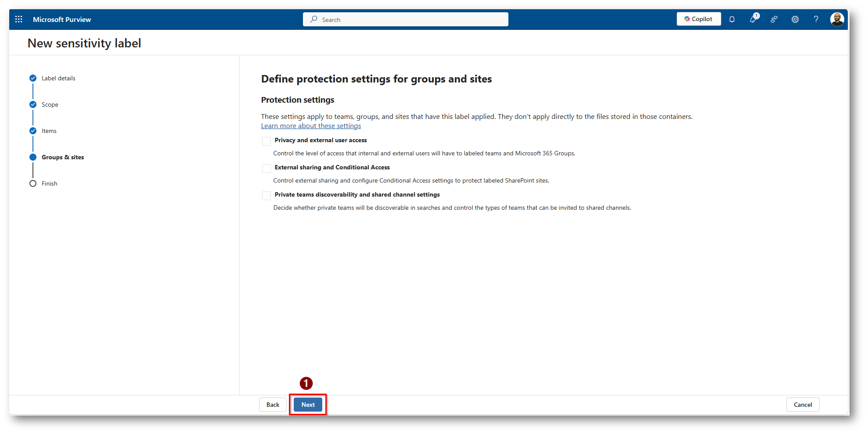This screenshot has width=868, height=434.
Task: Launch Copilot from the header
Action: click(x=699, y=19)
